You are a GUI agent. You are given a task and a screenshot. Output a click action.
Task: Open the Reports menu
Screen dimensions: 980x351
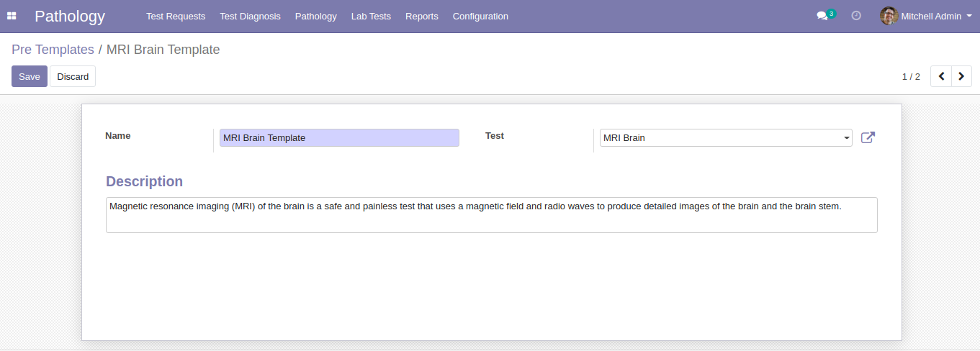click(422, 16)
